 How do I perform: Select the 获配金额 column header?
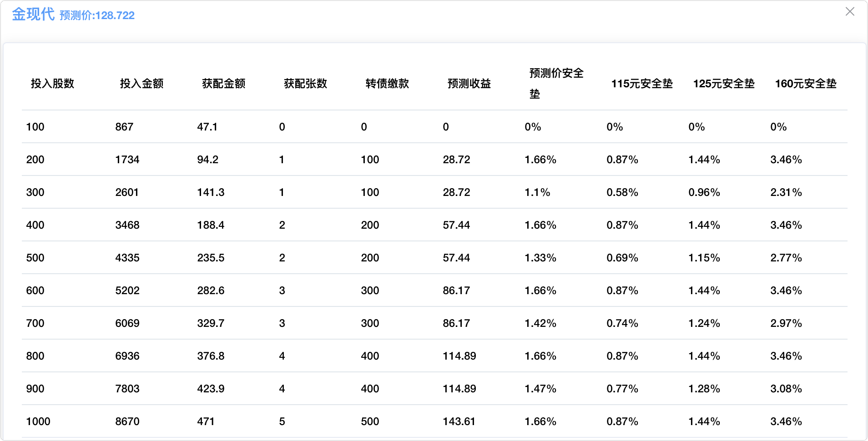223,84
